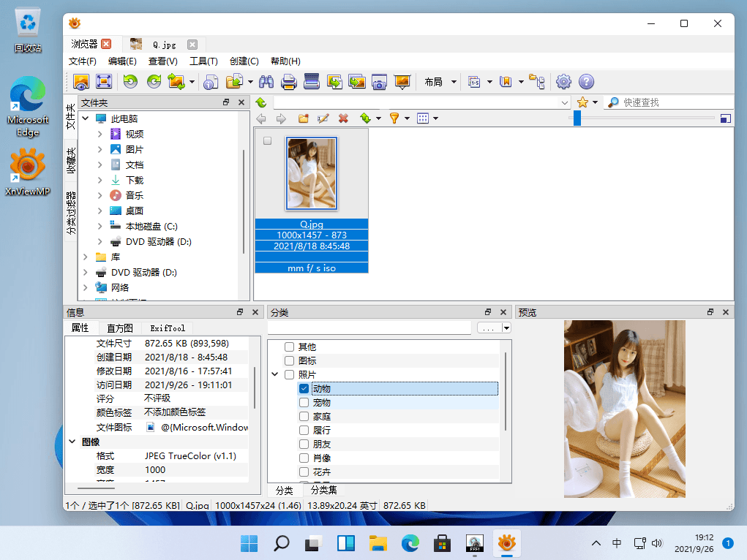Image resolution: width=747 pixels, height=560 pixels.
Task: Click the category '...' options button
Action: pos(489,328)
